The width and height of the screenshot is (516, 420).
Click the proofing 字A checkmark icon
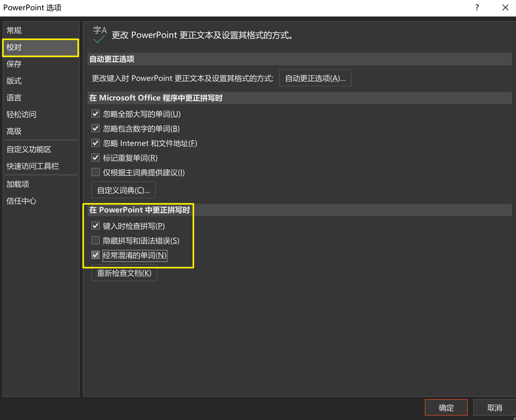coord(100,34)
